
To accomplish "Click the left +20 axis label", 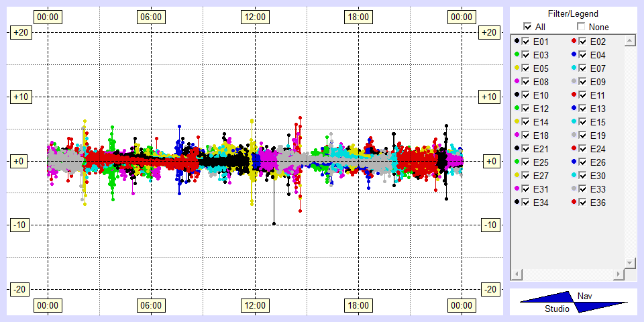I will (18, 33).
